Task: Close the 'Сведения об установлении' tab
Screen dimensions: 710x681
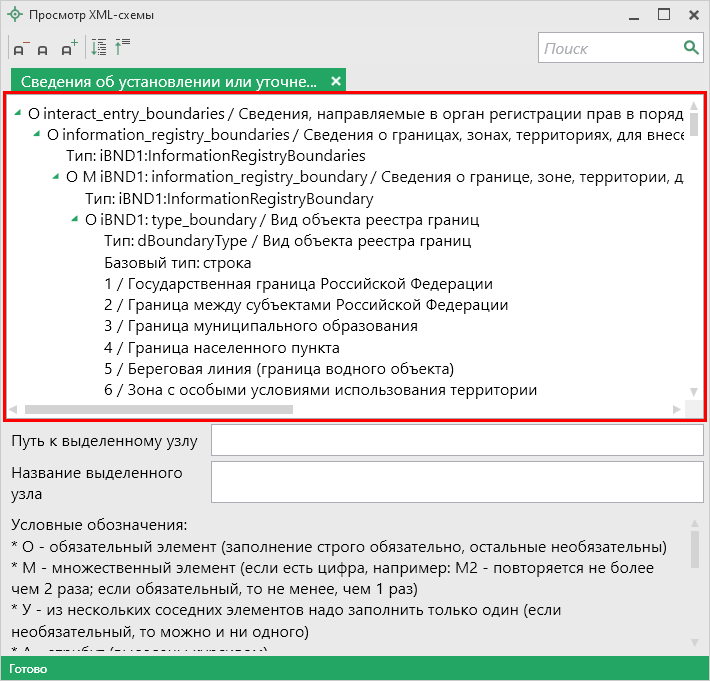Action: pos(336,81)
